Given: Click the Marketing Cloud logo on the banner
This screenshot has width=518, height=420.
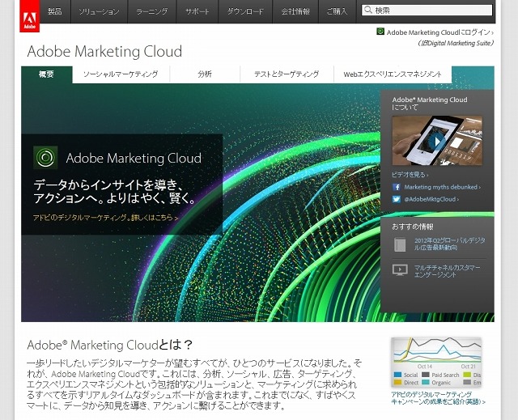Looking at the screenshot, I should click(x=45, y=158).
